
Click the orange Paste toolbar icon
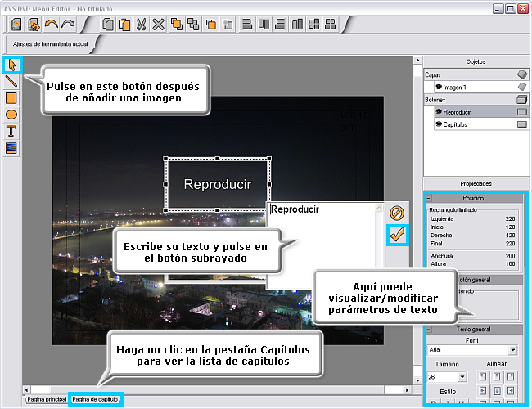click(x=124, y=25)
